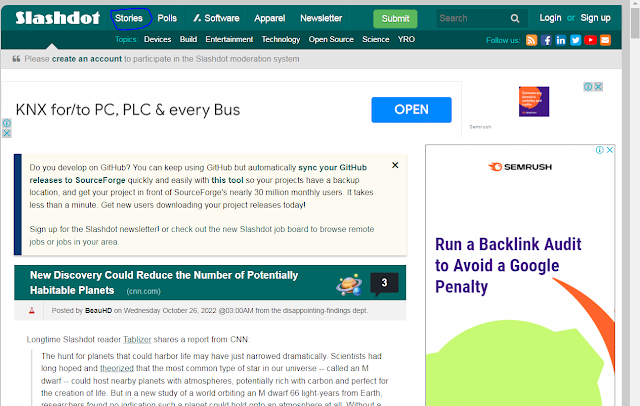Click the Slashdot logo
Viewport: 640px width, 406px height.
58,18
